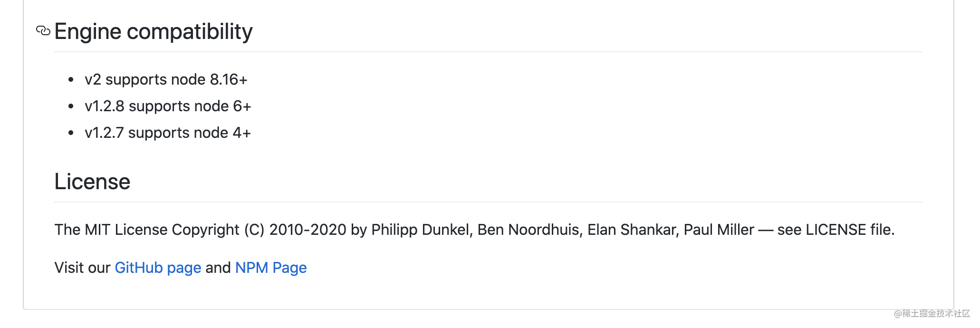Click the bullet before v2 supports node
The width and height of the screenshot is (980, 328).
[71, 80]
